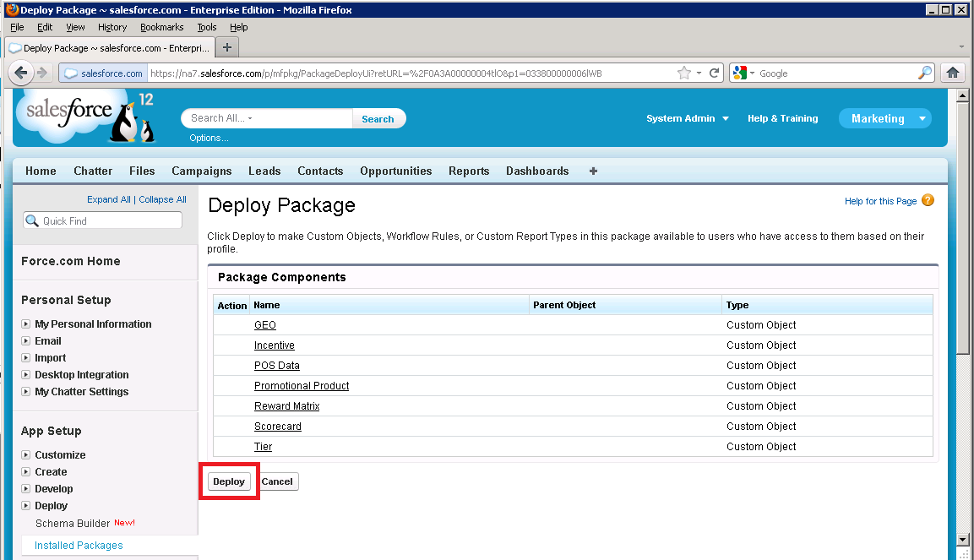This screenshot has width=974, height=560.
Task: Reload the page using the refresh icon
Action: (714, 73)
